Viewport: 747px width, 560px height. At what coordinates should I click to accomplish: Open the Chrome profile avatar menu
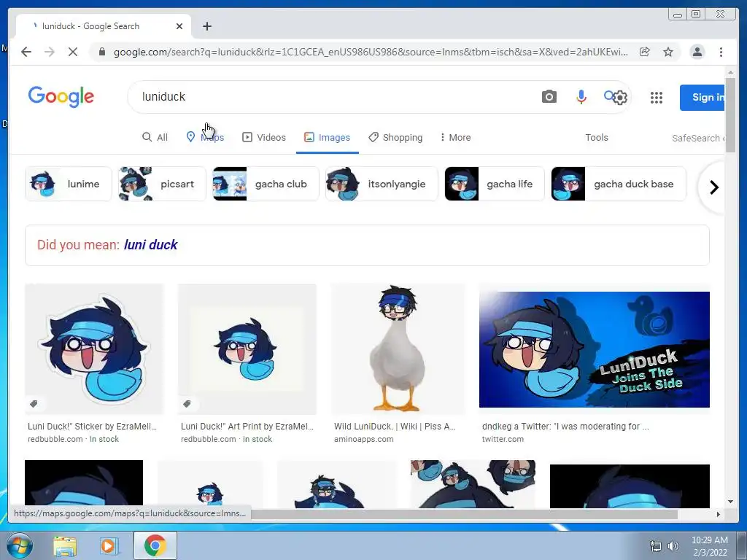click(697, 52)
